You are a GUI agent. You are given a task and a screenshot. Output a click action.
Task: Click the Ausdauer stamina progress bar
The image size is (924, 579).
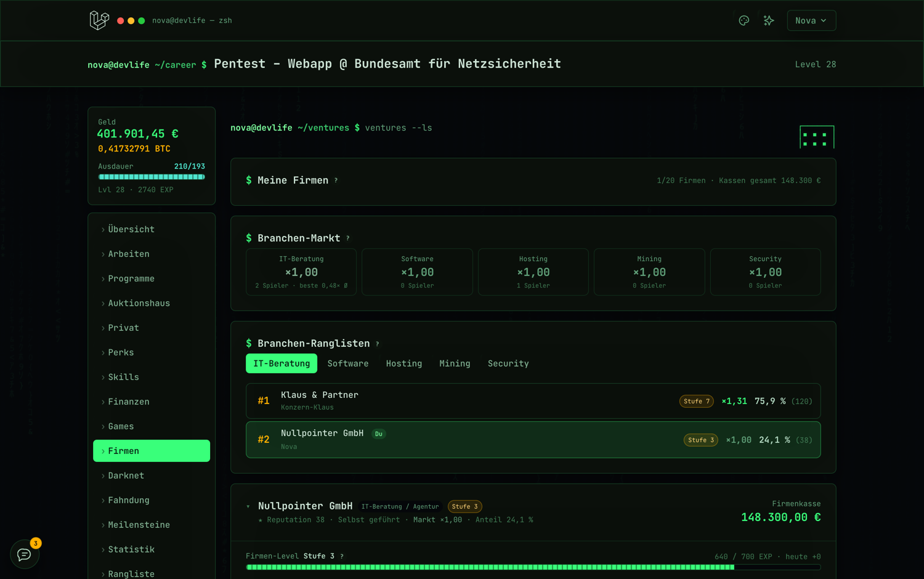click(152, 177)
